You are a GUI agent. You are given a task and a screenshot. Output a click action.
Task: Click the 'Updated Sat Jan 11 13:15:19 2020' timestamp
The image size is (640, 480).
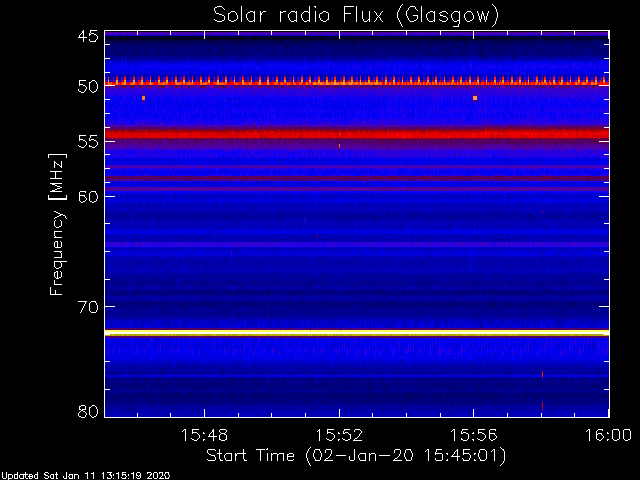(x=85, y=476)
